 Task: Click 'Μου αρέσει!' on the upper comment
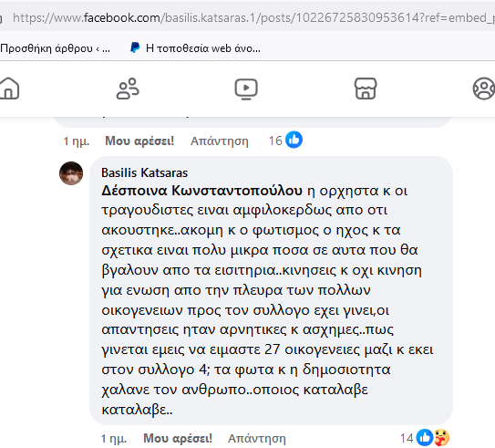coord(139,141)
